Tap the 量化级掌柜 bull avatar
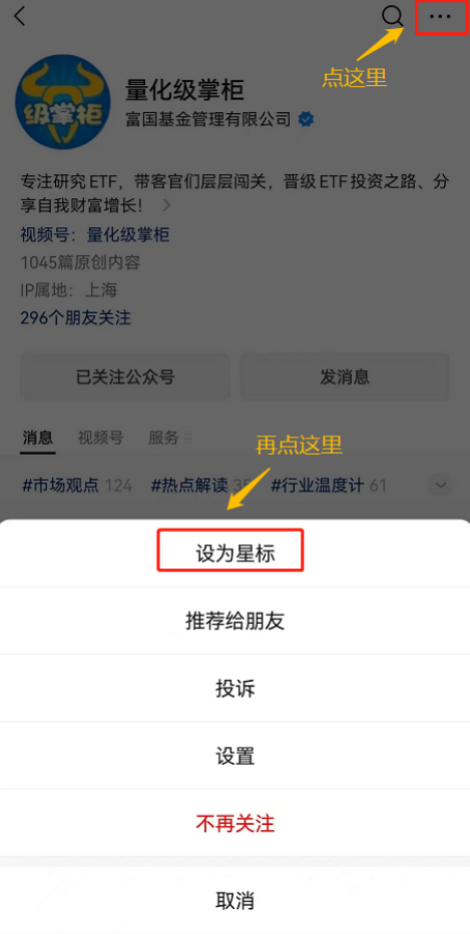Image resolution: width=470 pixels, height=934 pixels. [63, 101]
